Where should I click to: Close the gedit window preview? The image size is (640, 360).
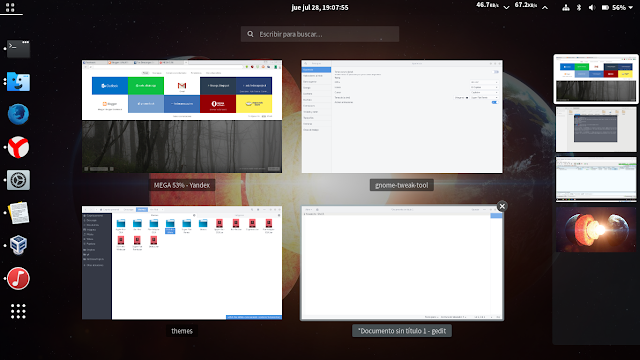(x=502, y=206)
